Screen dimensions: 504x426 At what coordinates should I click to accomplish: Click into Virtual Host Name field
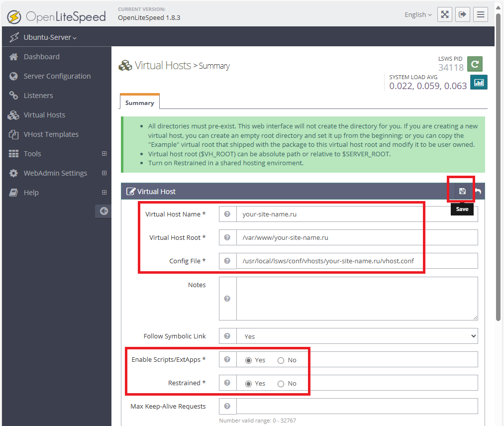[x=357, y=214]
